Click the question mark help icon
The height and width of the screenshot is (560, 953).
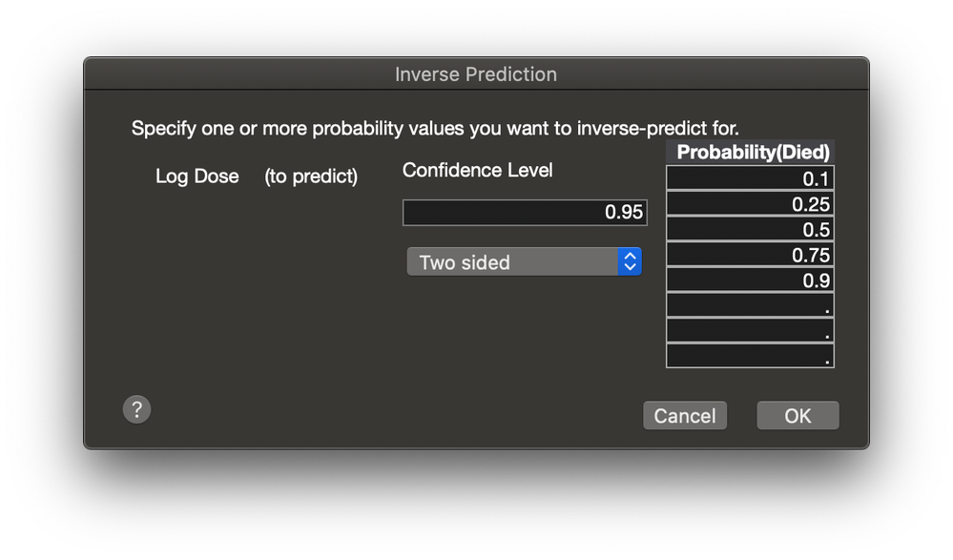coord(136,409)
